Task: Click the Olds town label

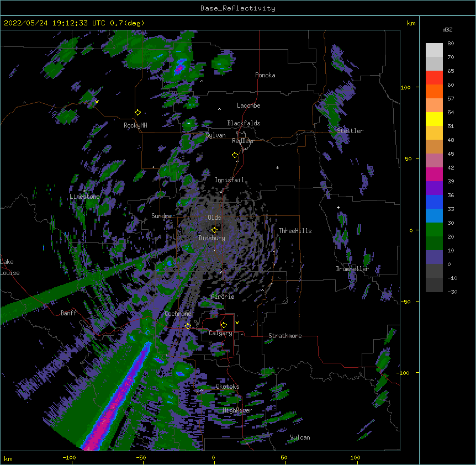Action: point(214,218)
